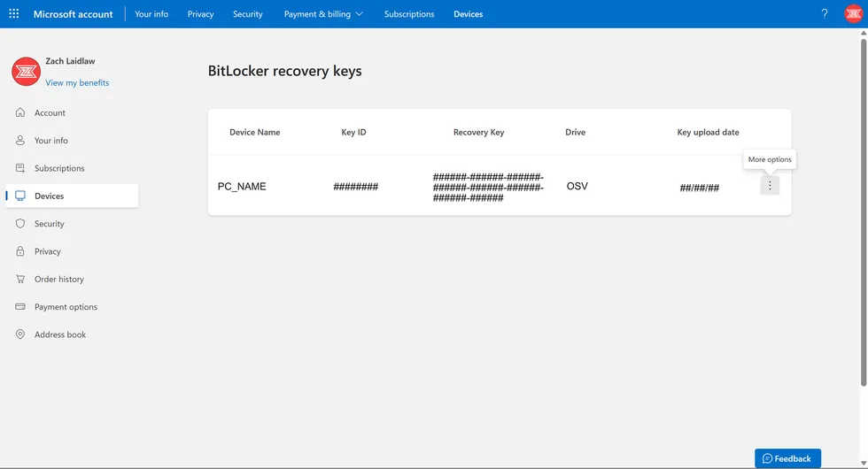Open the Privacy lock icon in sidebar
This screenshot has height=469, width=868.
(x=20, y=251)
